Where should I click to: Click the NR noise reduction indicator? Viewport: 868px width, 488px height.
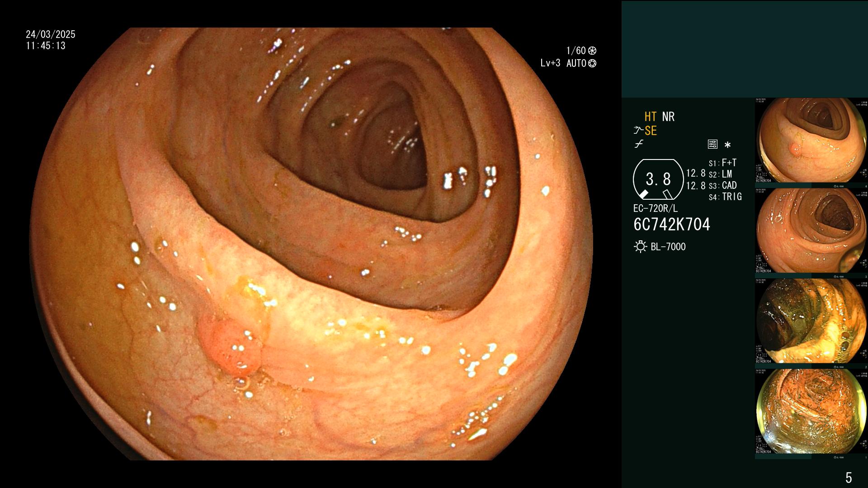[668, 117]
